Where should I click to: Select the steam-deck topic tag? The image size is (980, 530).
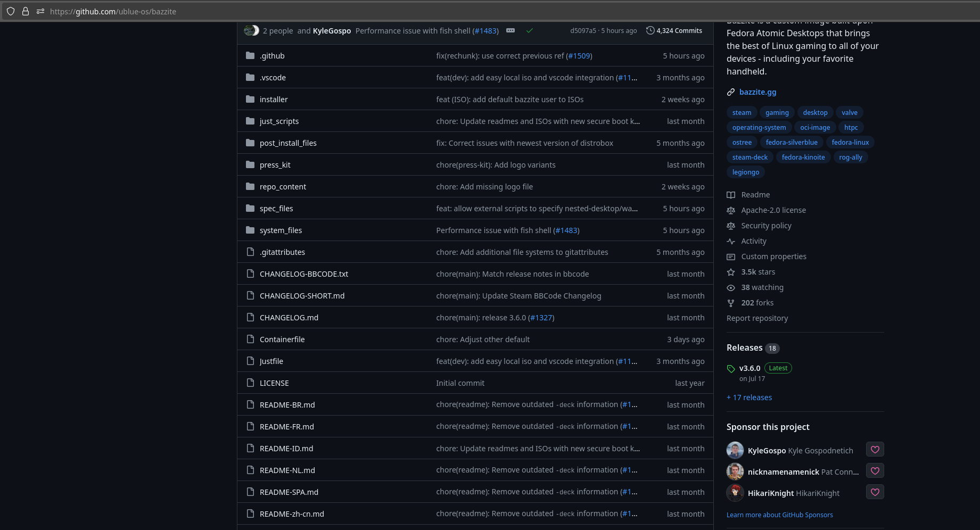pyautogui.click(x=750, y=157)
